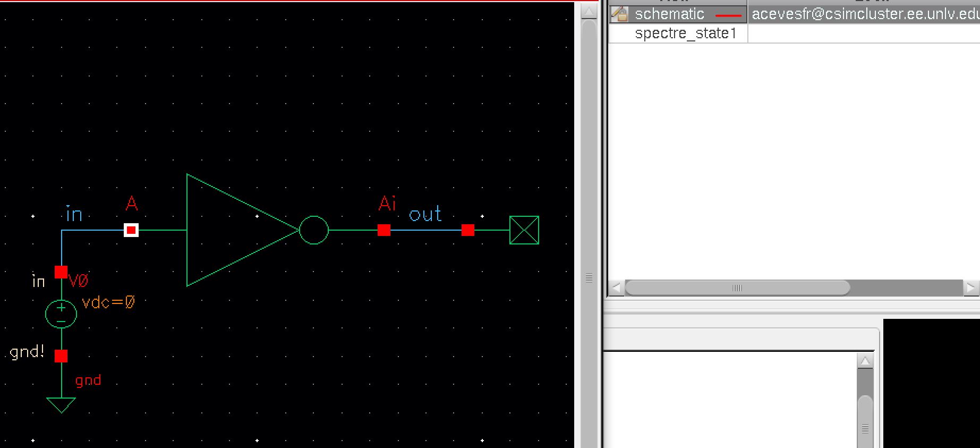Select the inverter triangle symbol

242,230
